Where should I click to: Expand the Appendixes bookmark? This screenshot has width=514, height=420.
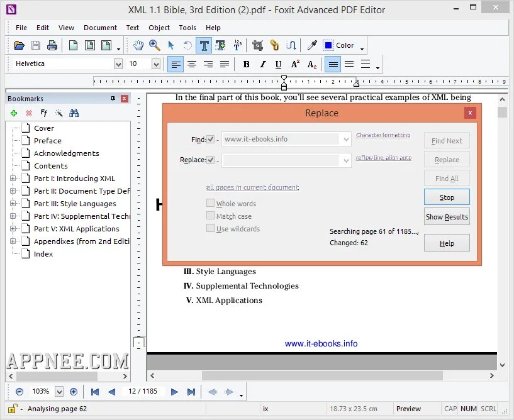(13, 241)
